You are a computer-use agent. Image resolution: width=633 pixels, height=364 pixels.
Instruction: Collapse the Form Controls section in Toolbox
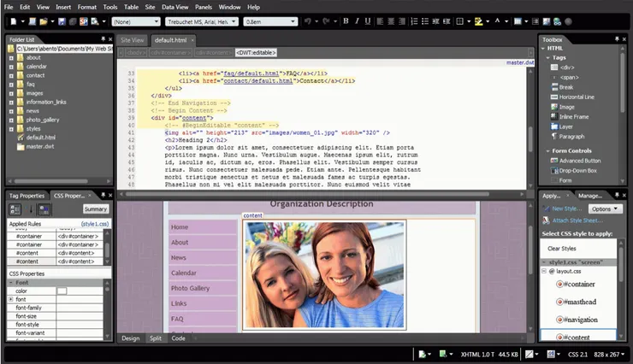[547, 150]
